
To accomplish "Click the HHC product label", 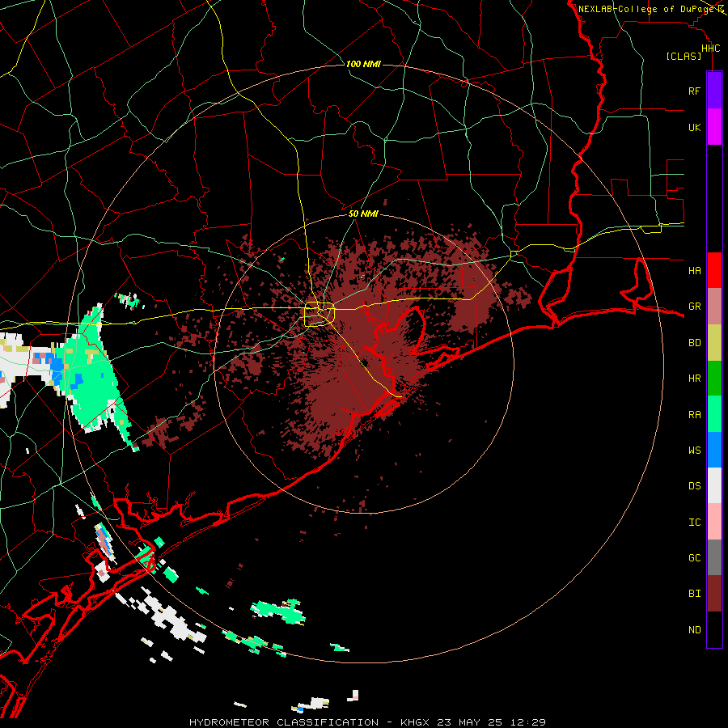I will point(710,49).
